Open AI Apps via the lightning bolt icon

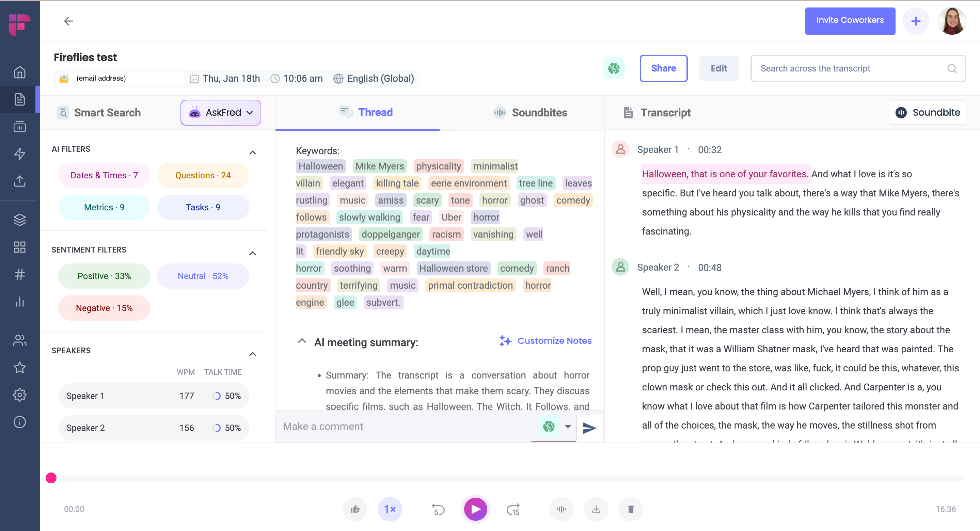(x=19, y=154)
